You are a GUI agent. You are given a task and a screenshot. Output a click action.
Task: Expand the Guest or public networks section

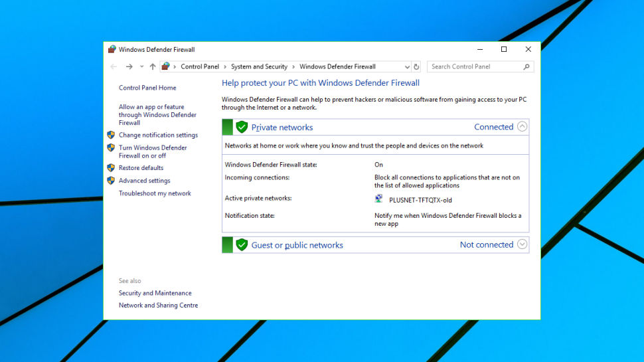[x=522, y=244]
